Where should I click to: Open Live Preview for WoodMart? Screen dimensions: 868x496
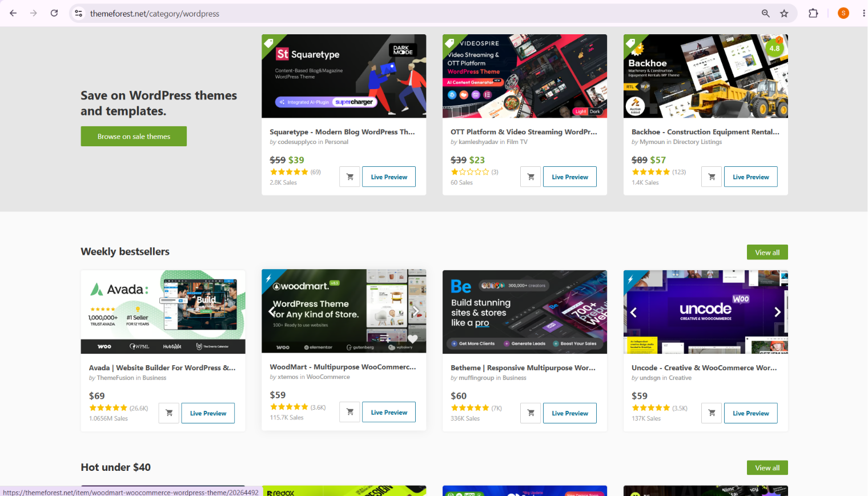tap(389, 412)
